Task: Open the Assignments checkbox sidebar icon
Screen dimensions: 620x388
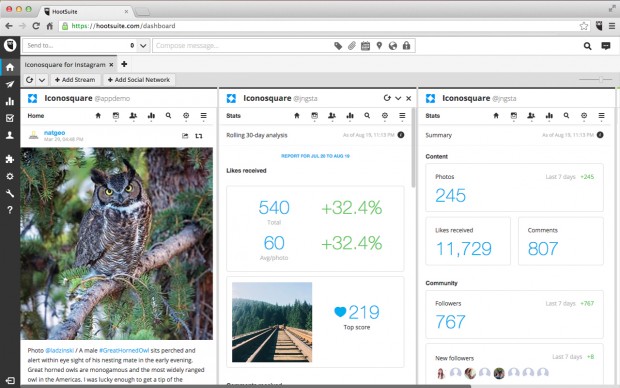Action: pos(10,118)
